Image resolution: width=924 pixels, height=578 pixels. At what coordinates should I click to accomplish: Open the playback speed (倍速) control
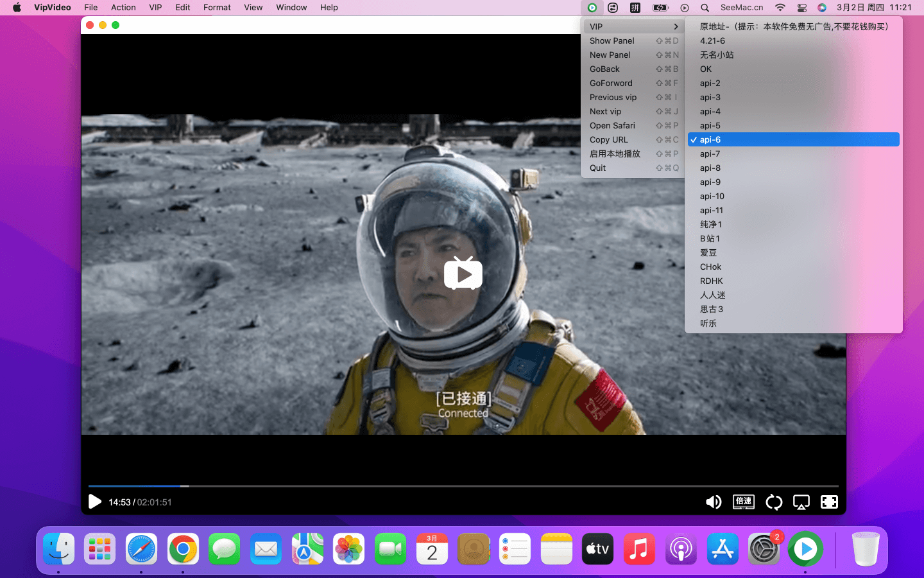coord(744,502)
